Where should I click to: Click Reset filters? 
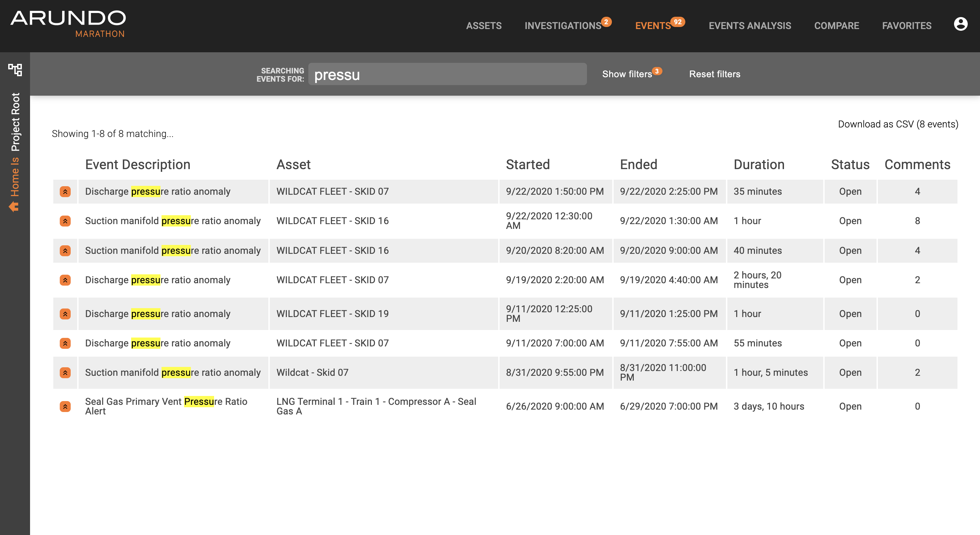pos(715,74)
